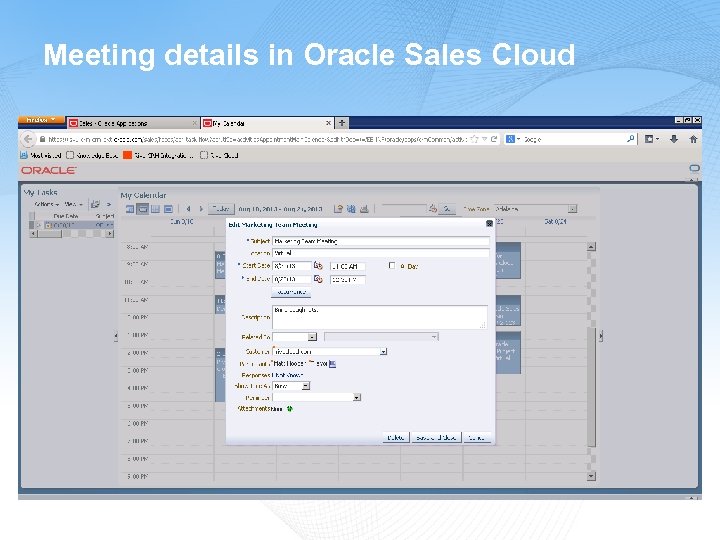Open the Sales Cloud bookmark
This screenshot has width=720, height=540.
[x=219, y=155]
